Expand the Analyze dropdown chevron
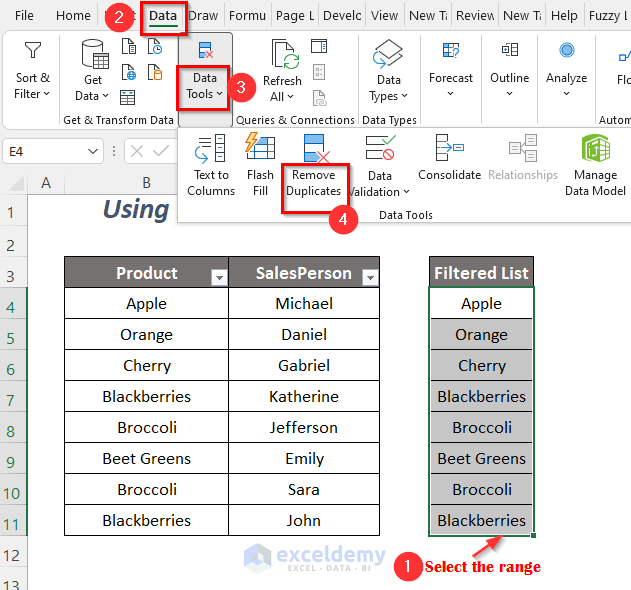 pos(567,94)
